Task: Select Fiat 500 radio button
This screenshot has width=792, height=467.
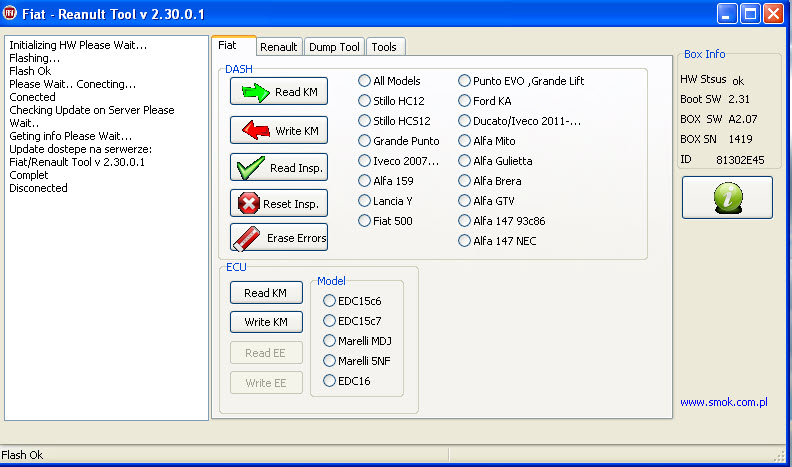Action: [385, 221]
